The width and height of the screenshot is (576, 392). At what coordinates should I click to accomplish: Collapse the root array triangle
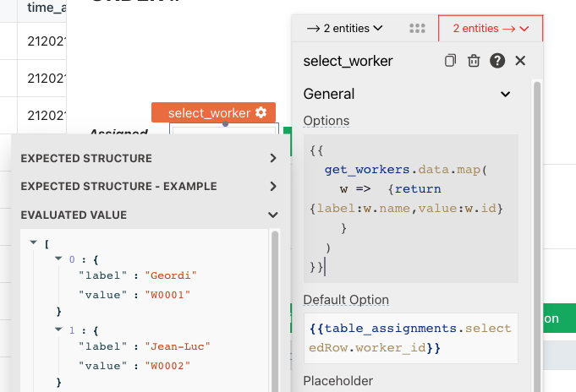33,242
